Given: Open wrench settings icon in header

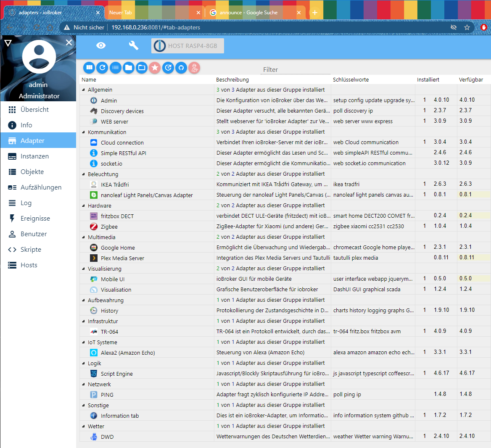Looking at the screenshot, I should click(x=134, y=45).
